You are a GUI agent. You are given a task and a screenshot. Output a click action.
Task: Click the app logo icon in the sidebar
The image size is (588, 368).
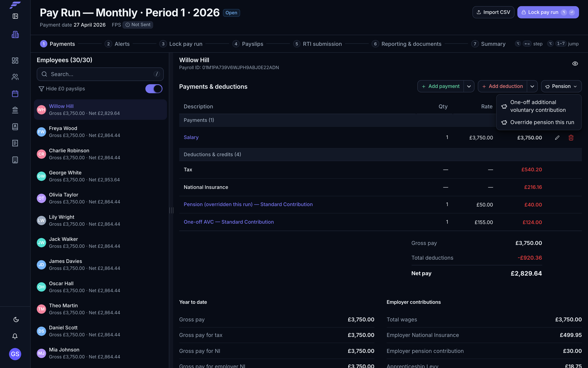pyautogui.click(x=15, y=5)
